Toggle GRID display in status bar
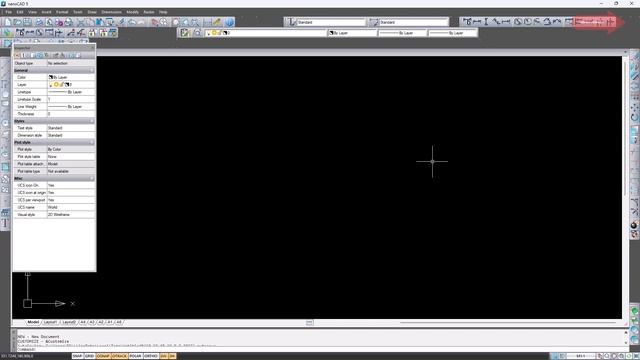The height and width of the screenshot is (360, 640). (89, 356)
